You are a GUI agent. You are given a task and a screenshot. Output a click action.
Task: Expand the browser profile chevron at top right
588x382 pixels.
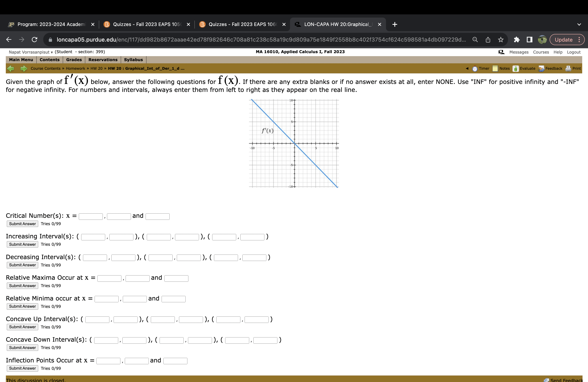click(579, 24)
